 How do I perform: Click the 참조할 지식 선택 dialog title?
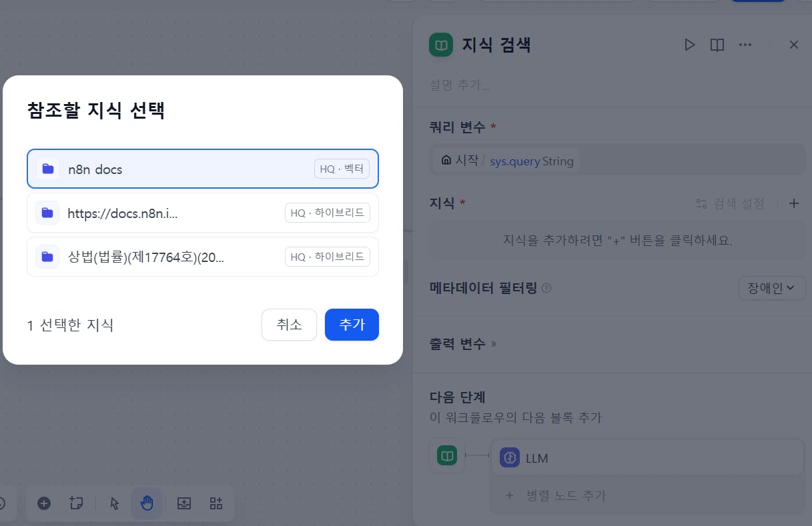(x=96, y=111)
